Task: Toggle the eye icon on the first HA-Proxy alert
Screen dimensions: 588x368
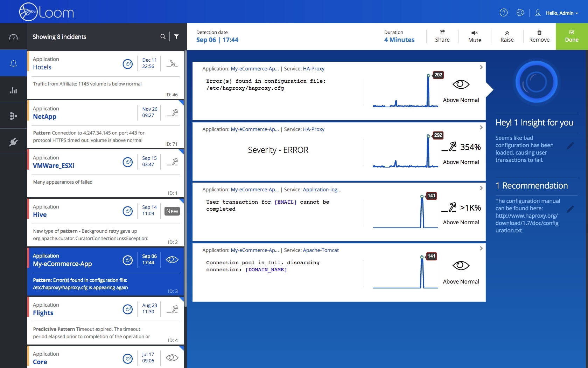Action: [x=461, y=84]
